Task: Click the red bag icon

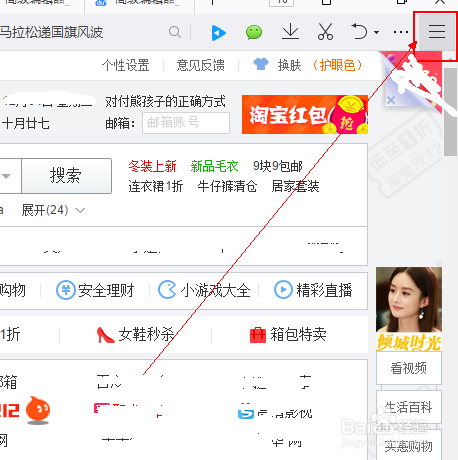Action: point(258,335)
